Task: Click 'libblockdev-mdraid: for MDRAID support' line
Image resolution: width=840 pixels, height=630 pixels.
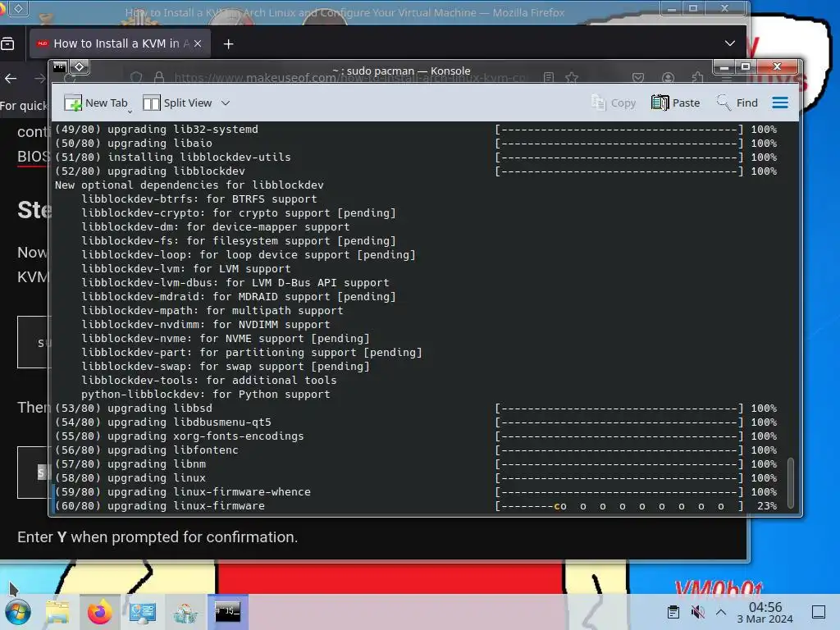Action: [x=239, y=296]
